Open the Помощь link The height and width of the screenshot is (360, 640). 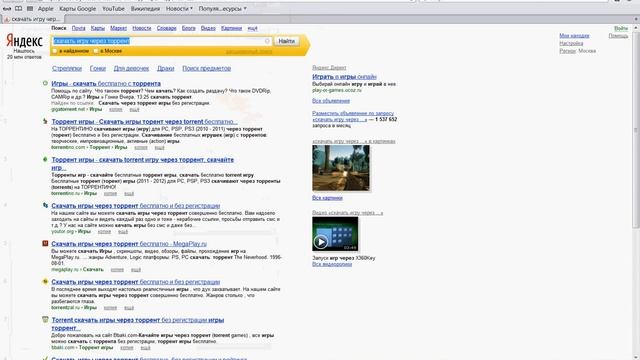click(x=618, y=36)
